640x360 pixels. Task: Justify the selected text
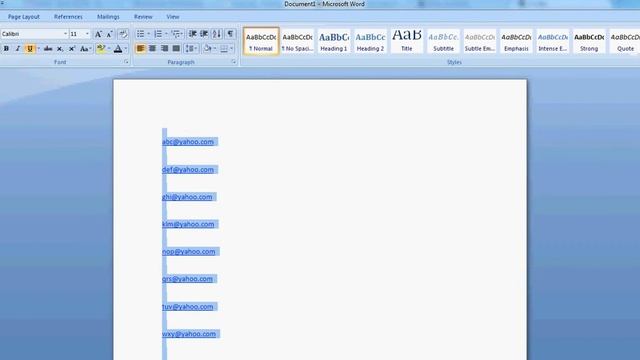(176, 49)
